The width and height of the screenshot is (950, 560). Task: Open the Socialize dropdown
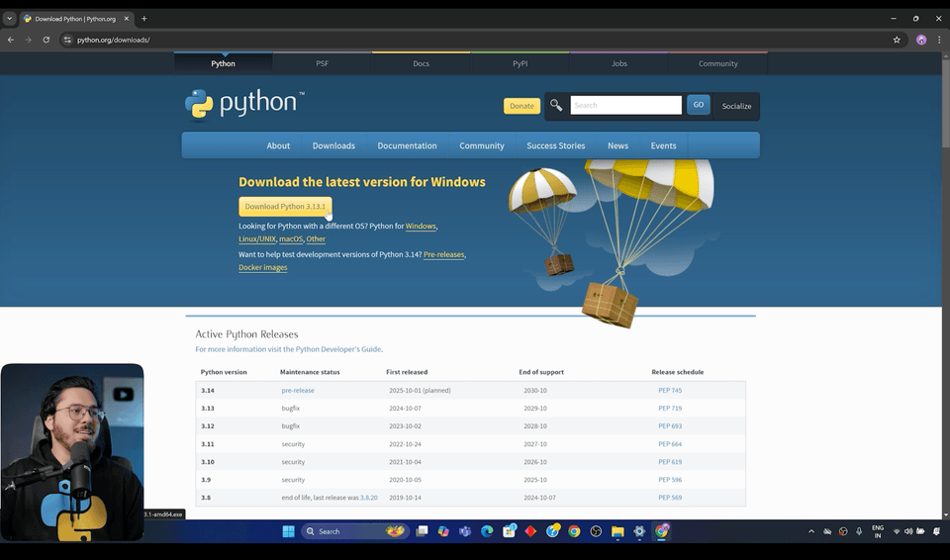(x=736, y=106)
